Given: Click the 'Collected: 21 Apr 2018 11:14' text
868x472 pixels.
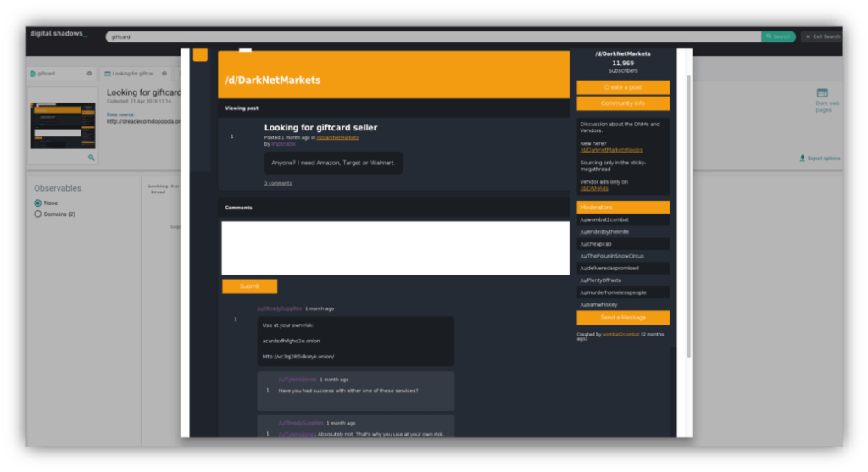Looking at the screenshot, I should pos(139,101).
